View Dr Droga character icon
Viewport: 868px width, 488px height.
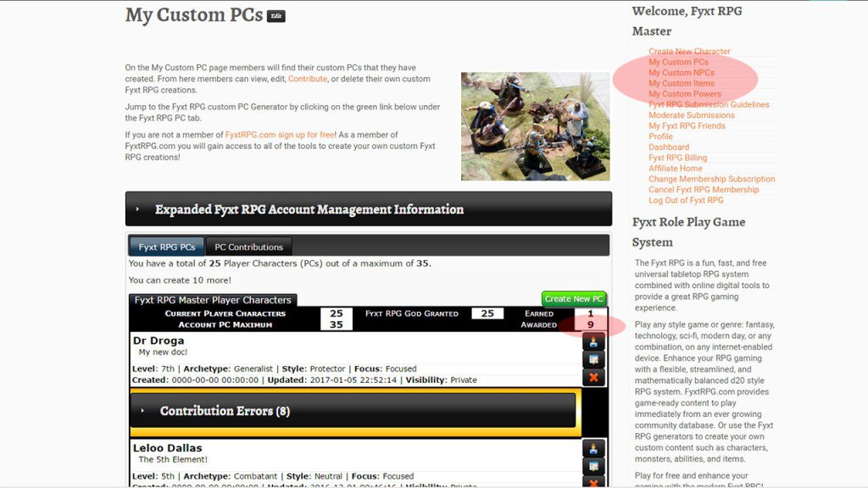[x=593, y=342]
